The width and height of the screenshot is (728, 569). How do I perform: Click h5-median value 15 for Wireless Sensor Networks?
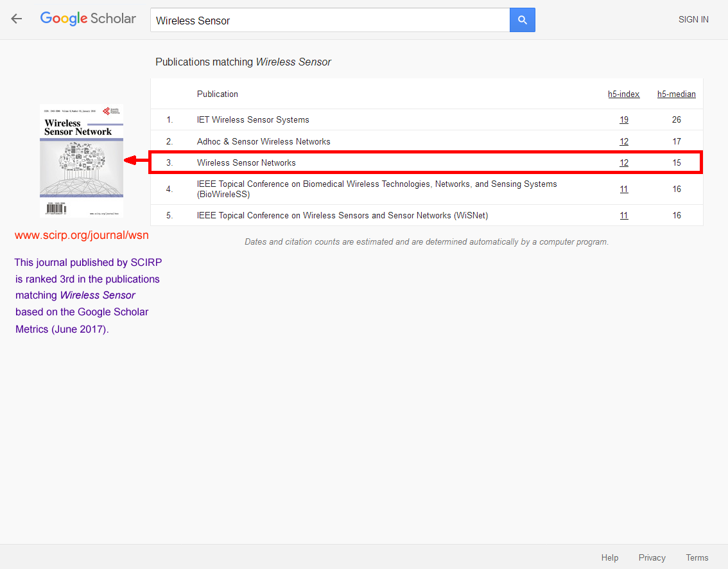[677, 163]
